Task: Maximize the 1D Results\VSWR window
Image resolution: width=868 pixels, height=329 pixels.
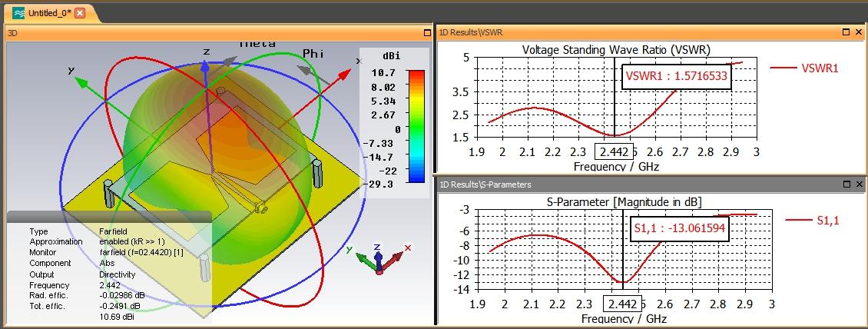Action: [x=845, y=32]
